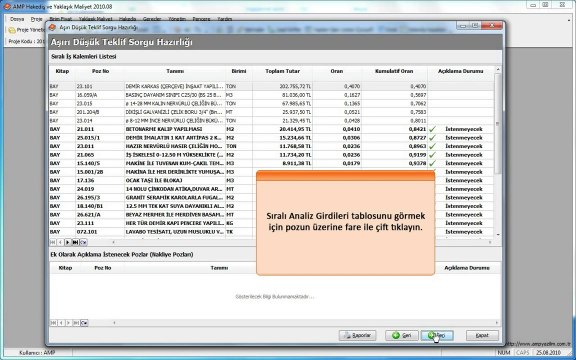Open Gereçler menu in main window
This screenshot has width=576, height=360.
(x=152, y=19)
